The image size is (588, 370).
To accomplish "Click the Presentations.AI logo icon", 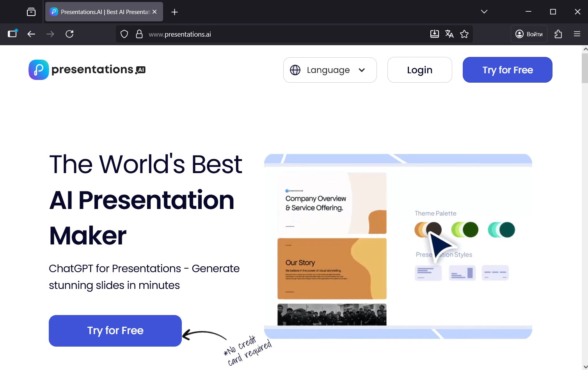I will pos(39,70).
